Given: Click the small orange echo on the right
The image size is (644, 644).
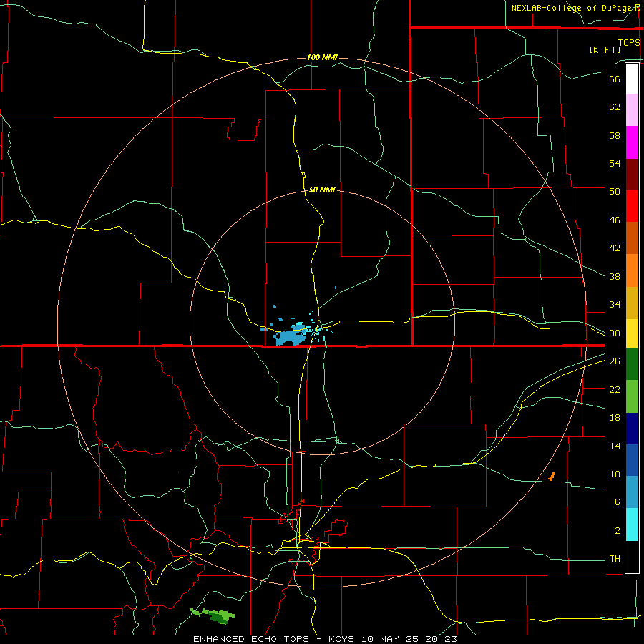Looking at the screenshot, I should tap(552, 477).
